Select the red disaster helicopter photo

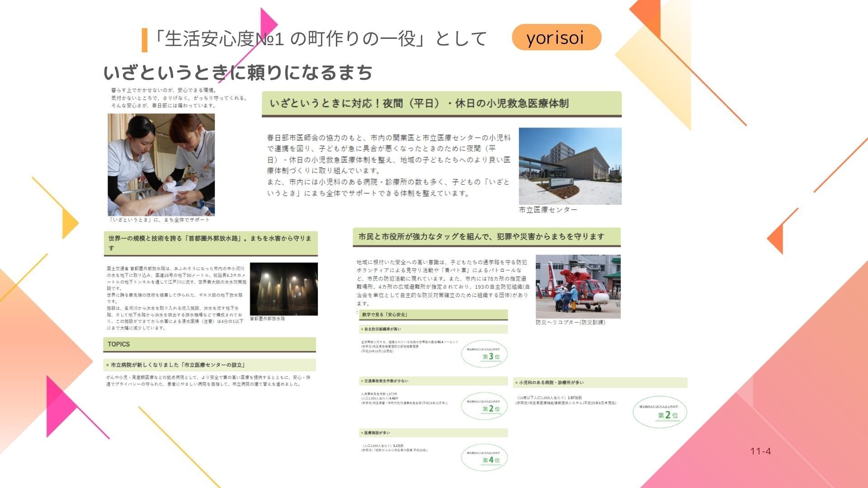[578, 286]
